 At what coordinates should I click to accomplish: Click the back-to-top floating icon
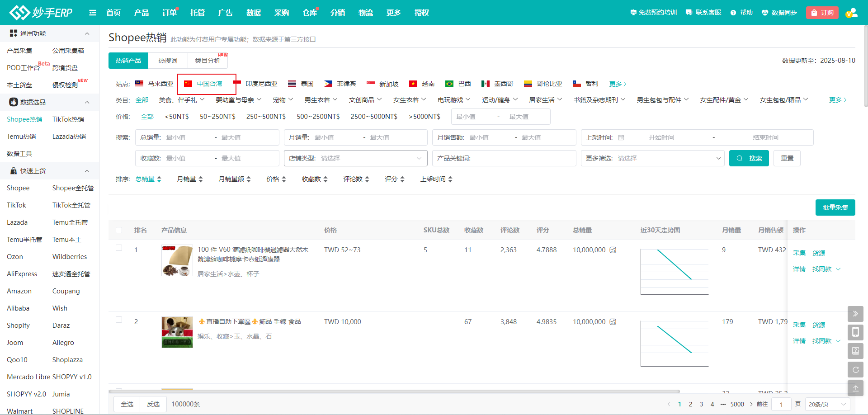855,388
